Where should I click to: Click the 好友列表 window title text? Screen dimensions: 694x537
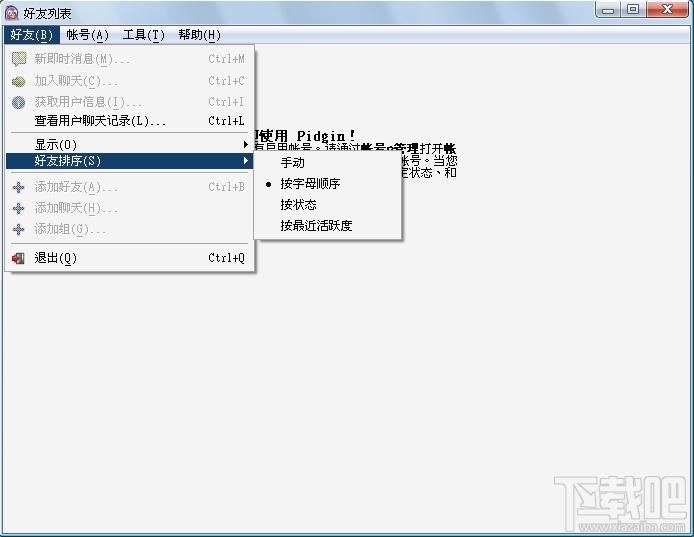47,14
